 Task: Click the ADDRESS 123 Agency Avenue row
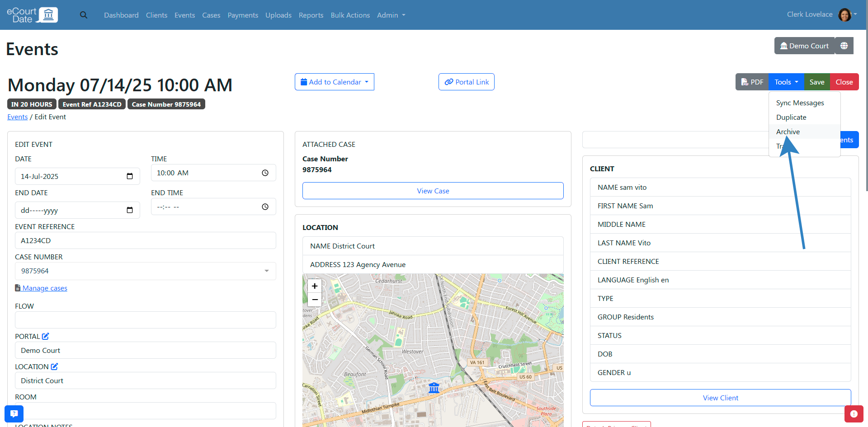433,264
